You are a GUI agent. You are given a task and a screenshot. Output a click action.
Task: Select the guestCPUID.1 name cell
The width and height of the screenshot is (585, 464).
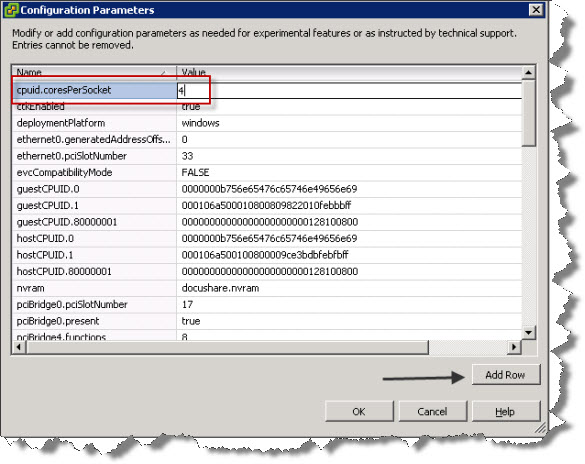94,206
